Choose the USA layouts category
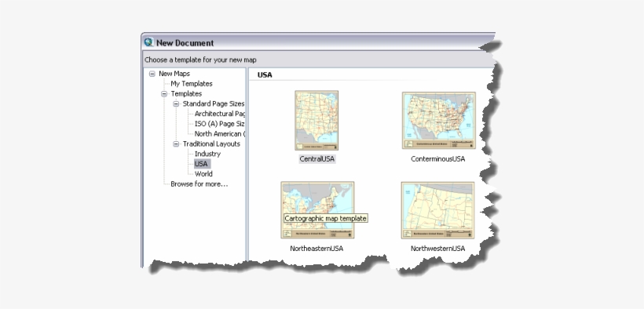The width and height of the screenshot is (644, 309). pyautogui.click(x=201, y=164)
